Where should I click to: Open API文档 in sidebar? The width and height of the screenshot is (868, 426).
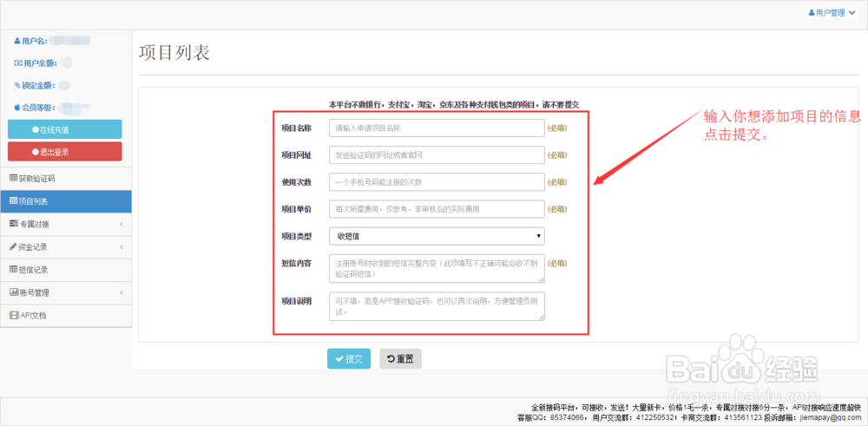click(x=66, y=315)
